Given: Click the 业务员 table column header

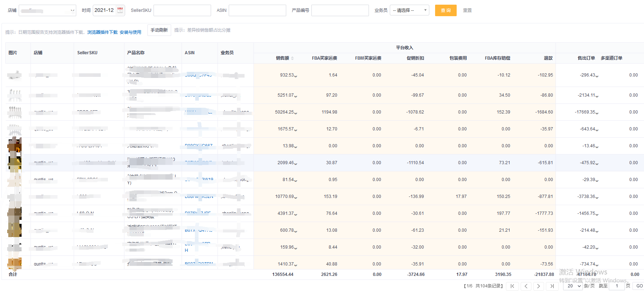Looking at the screenshot, I should (227, 53).
